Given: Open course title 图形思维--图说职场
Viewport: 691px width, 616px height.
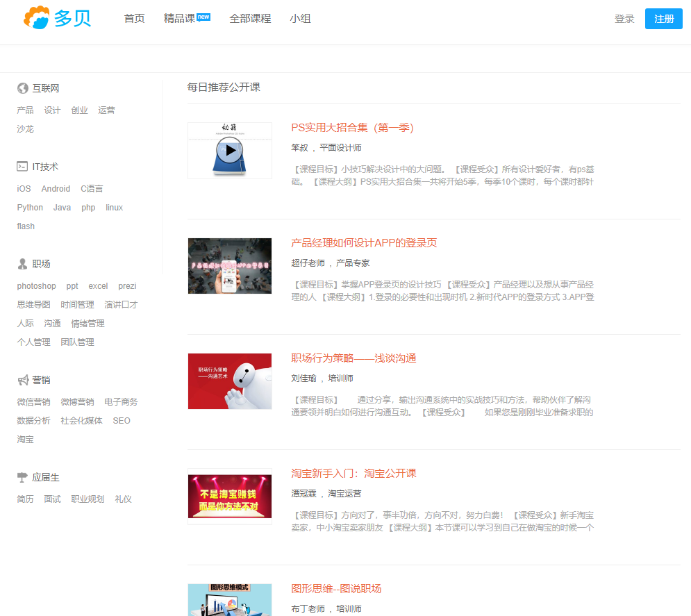Looking at the screenshot, I should pyautogui.click(x=336, y=589).
